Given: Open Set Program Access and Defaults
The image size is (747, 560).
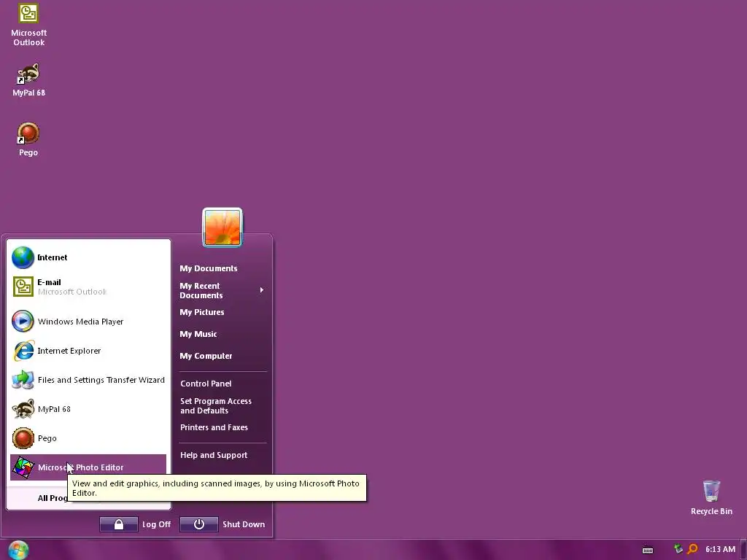Looking at the screenshot, I should pyautogui.click(x=216, y=405).
